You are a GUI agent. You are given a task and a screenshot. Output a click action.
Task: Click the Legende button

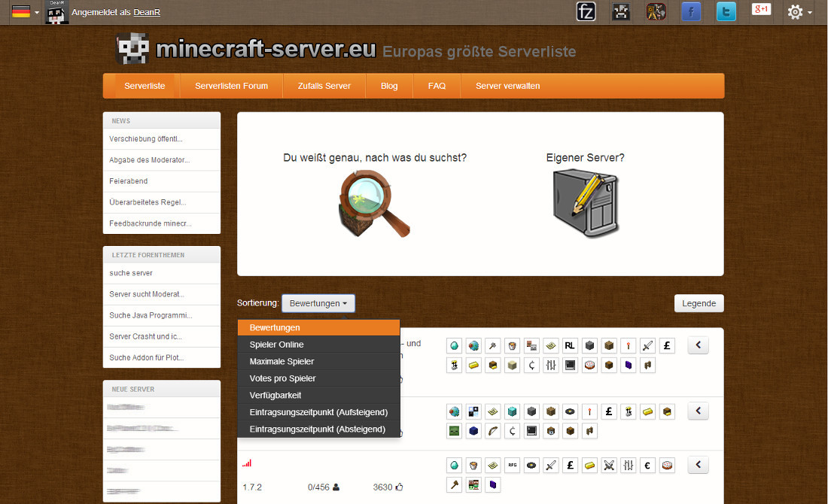699,303
